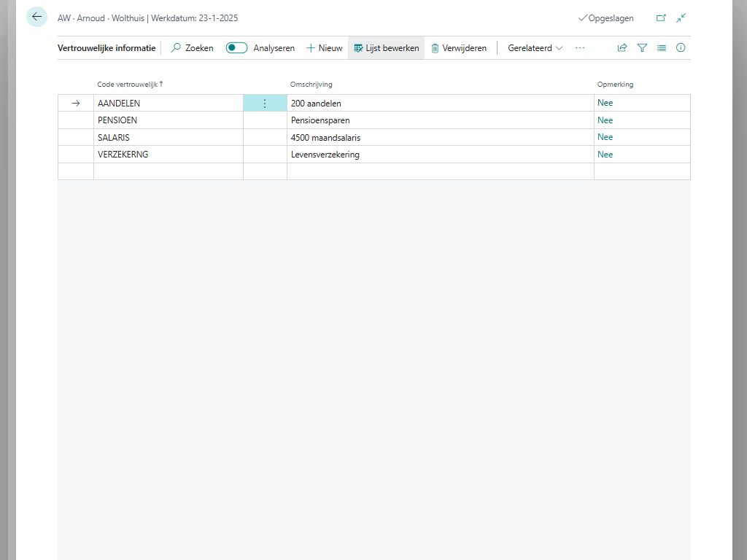Image resolution: width=747 pixels, height=560 pixels.
Task: Sort by Code vertrouwelijk column header
Action: tap(128, 85)
